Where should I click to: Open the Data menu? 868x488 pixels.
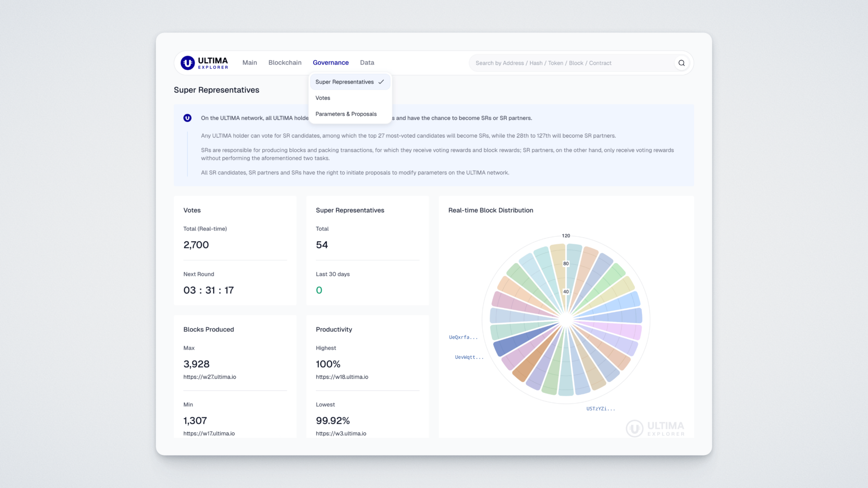click(x=367, y=63)
